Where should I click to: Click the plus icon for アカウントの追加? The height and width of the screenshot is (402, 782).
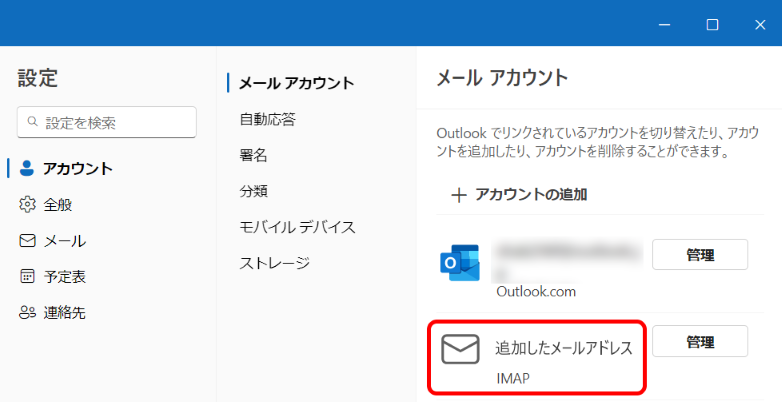click(458, 195)
